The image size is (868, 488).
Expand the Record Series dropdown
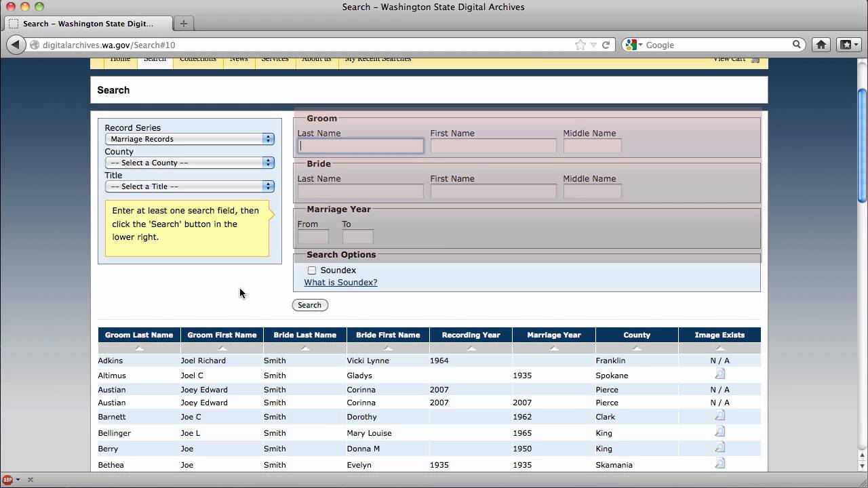tap(189, 139)
